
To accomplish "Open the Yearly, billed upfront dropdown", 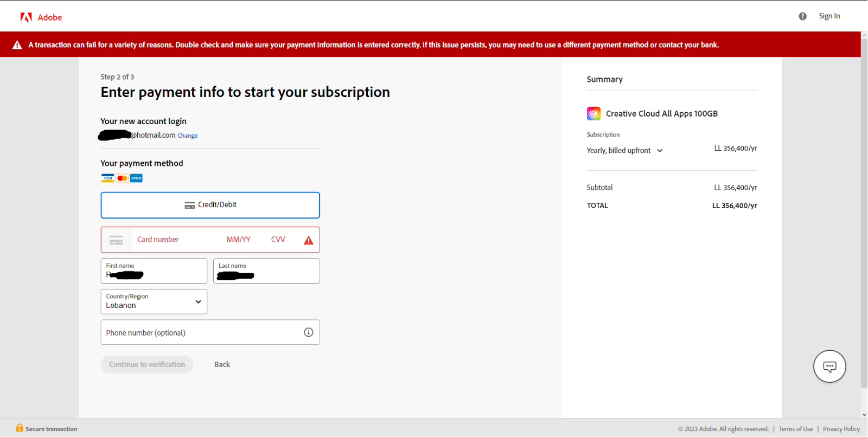I will (624, 150).
